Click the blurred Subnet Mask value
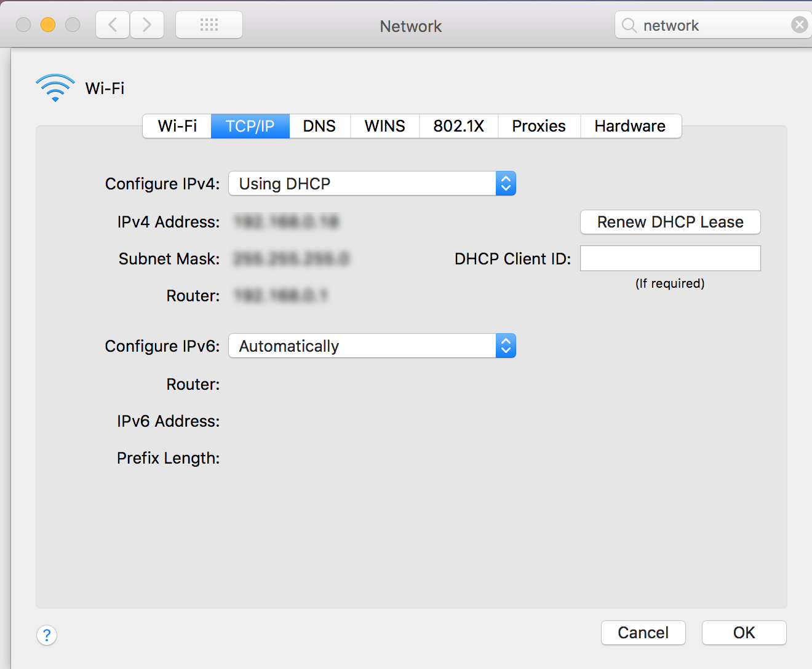The height and width of the screenshot is (669, 812). click(x=292, y=259)
